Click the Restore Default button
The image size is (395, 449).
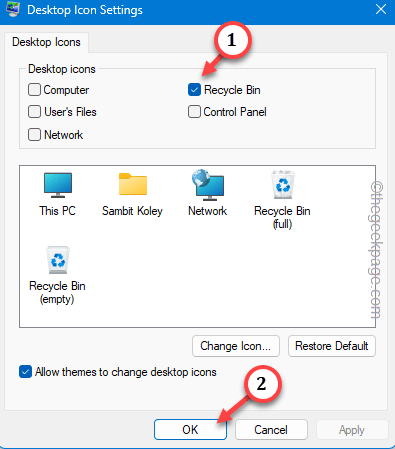click(x=332, y=346)
